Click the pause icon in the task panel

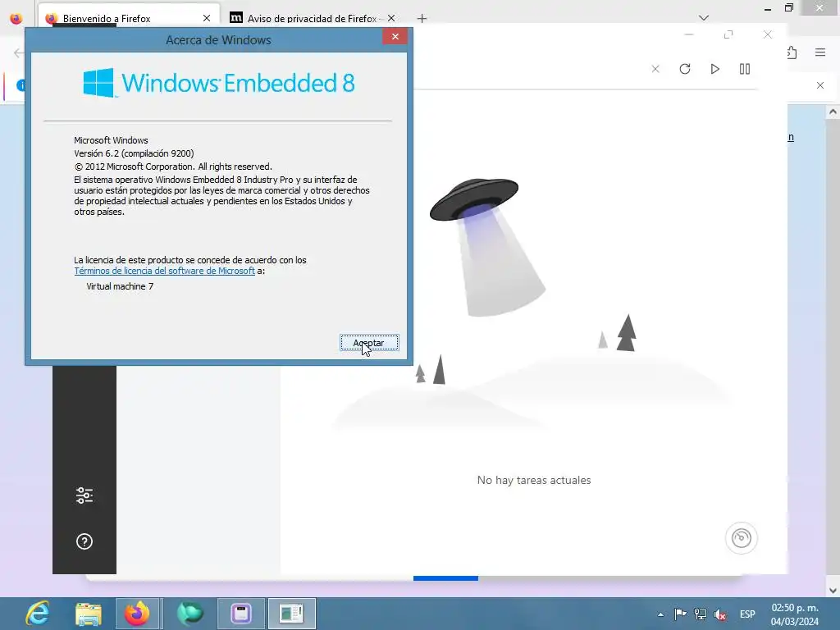[x=745, y=69]
